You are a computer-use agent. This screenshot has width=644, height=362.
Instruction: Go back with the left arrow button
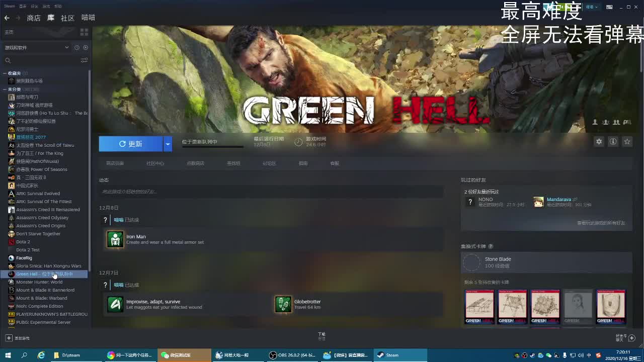[x=7, y=18]
